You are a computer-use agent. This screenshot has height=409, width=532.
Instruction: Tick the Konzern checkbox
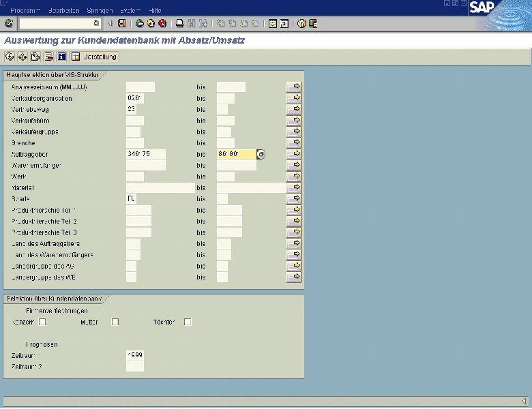[x=42, y=322]
